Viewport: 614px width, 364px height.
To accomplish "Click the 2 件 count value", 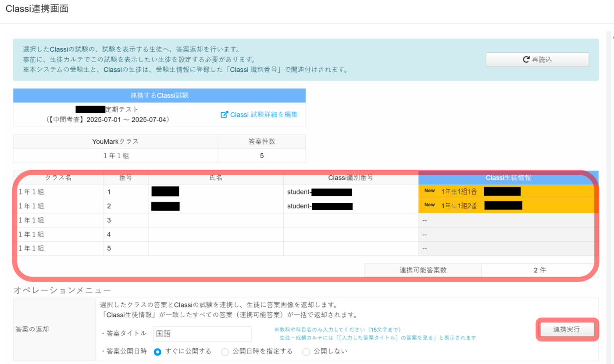I will [540, 270].
